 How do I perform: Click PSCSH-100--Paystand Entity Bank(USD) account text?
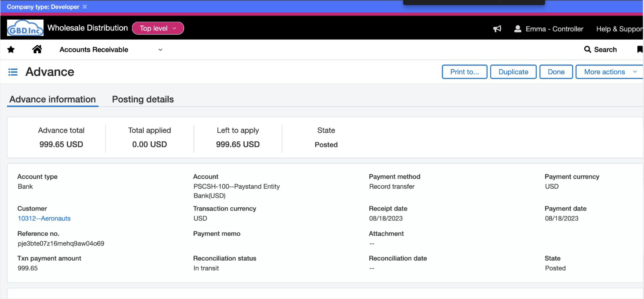tap(236, 191)
